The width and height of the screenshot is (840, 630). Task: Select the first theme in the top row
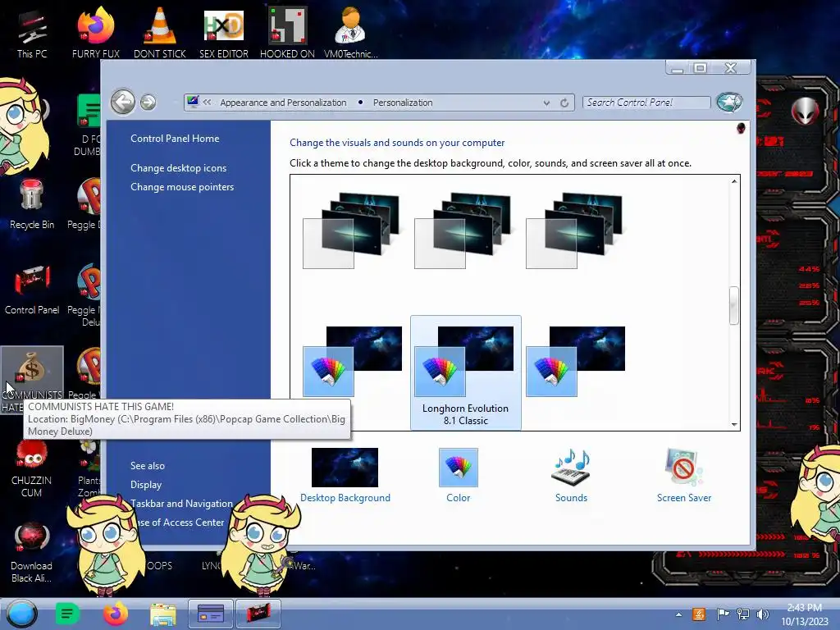[x=351, y=231]
